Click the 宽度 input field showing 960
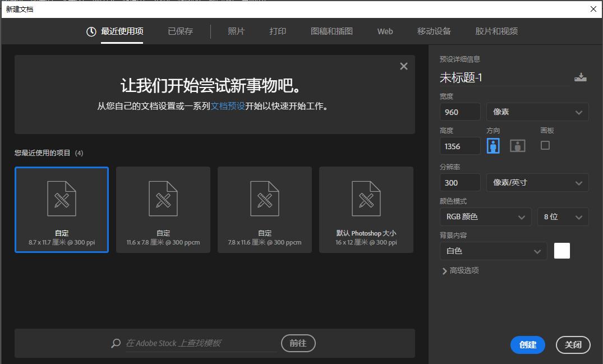The image size is (603, 364). tap(460, 112)
